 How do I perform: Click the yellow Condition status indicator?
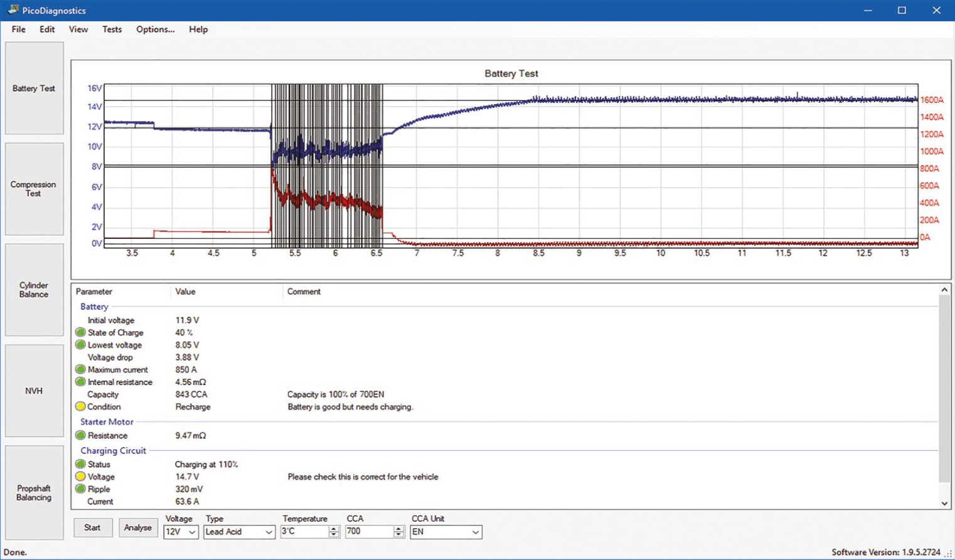coord(80,407)
